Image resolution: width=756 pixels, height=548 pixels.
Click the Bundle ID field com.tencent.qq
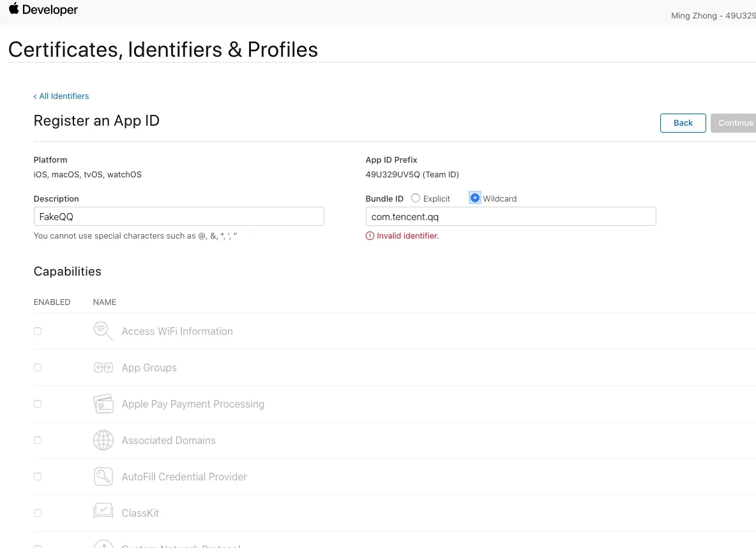click(x=511, y=217)
